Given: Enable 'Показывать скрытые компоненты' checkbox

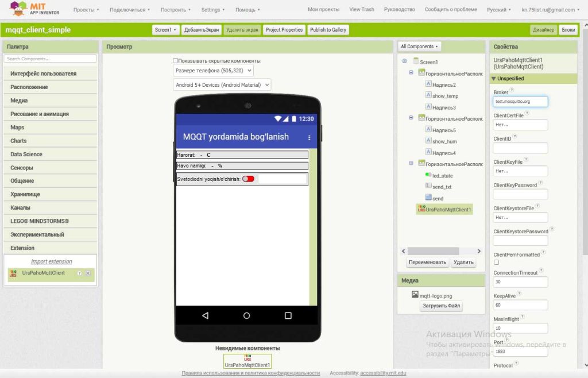Looking at the screenshot, I should point(176,60).
